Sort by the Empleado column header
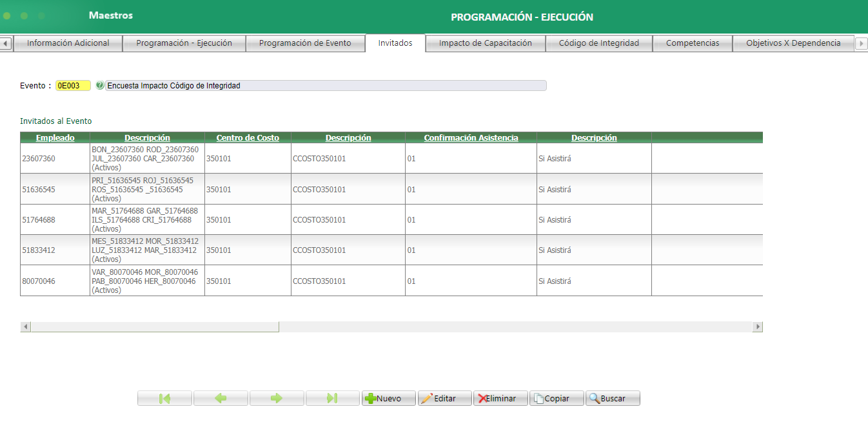 (54, 137)
